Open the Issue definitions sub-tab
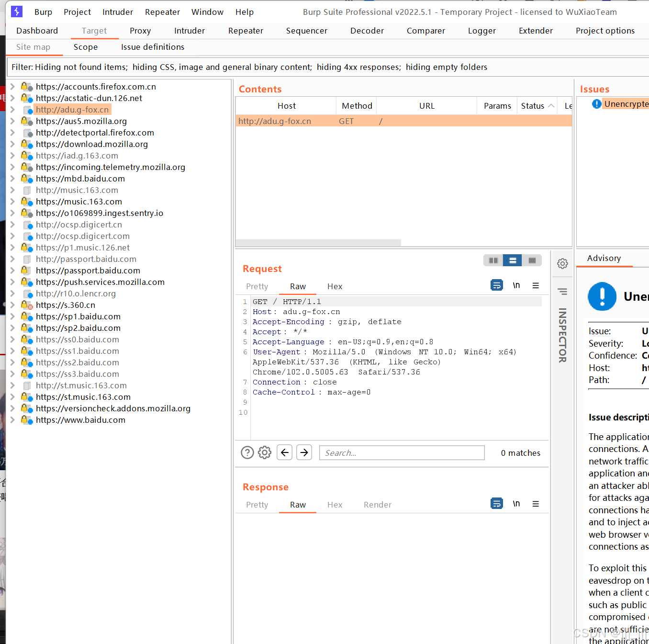 (153, 47)
